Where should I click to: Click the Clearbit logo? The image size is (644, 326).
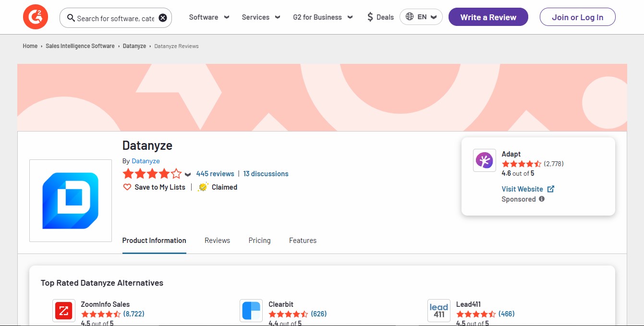click(251, 311)
